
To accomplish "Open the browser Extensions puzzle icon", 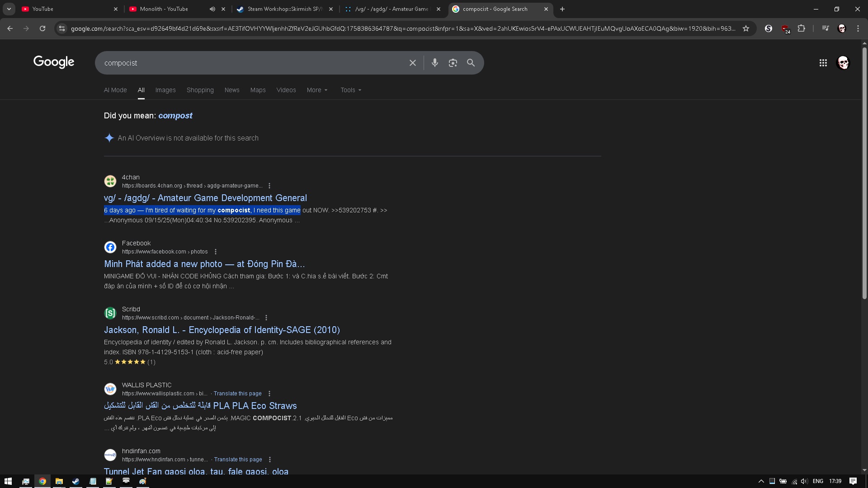I will coord(801,28).
